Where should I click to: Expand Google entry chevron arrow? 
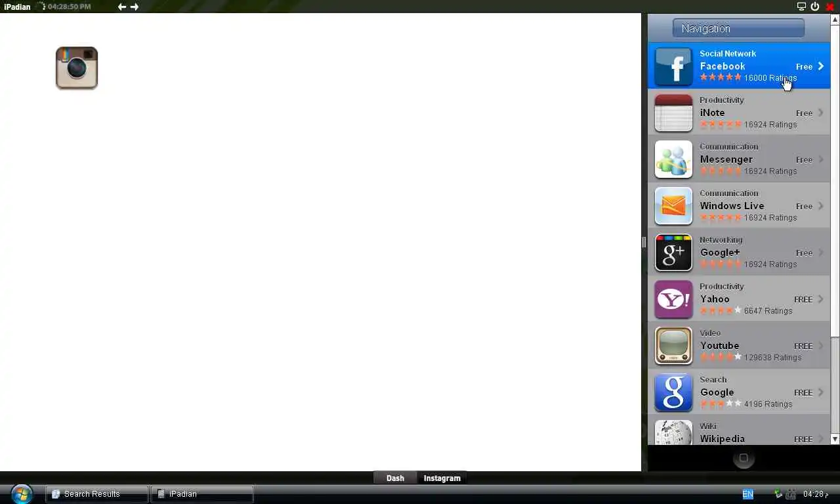point(820,392)
